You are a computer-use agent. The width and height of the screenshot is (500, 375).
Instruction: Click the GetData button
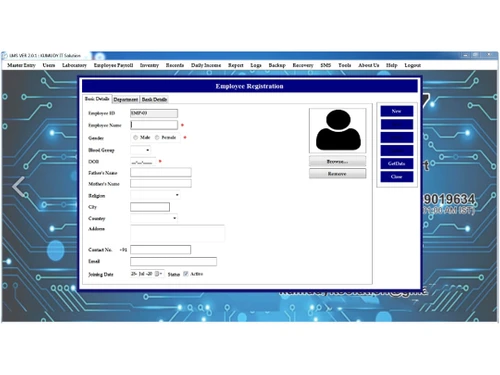[x=397, y=163]
